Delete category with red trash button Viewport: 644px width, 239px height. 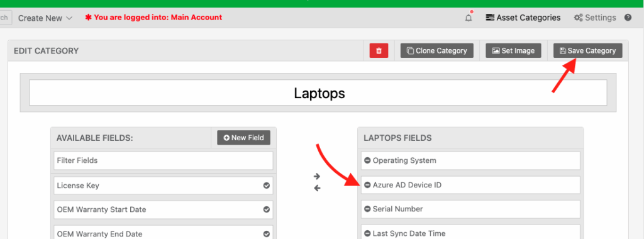pos(379,51)
